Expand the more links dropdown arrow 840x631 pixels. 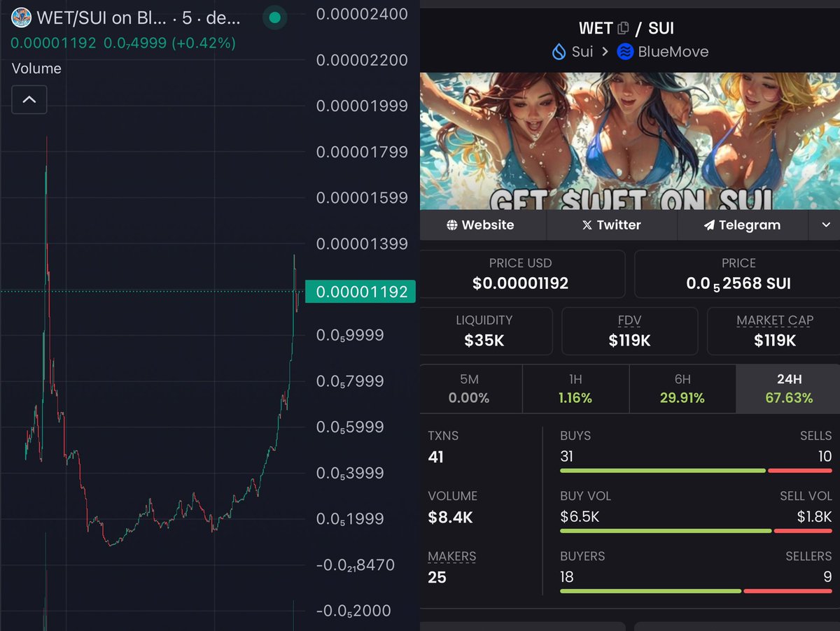825,225
